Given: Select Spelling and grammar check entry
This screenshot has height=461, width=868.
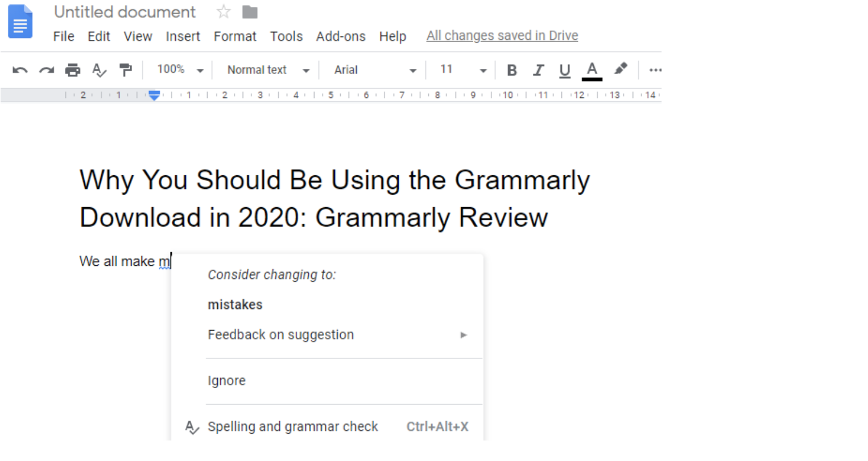Looking at the screenshot, I should [x=327, y=427].
